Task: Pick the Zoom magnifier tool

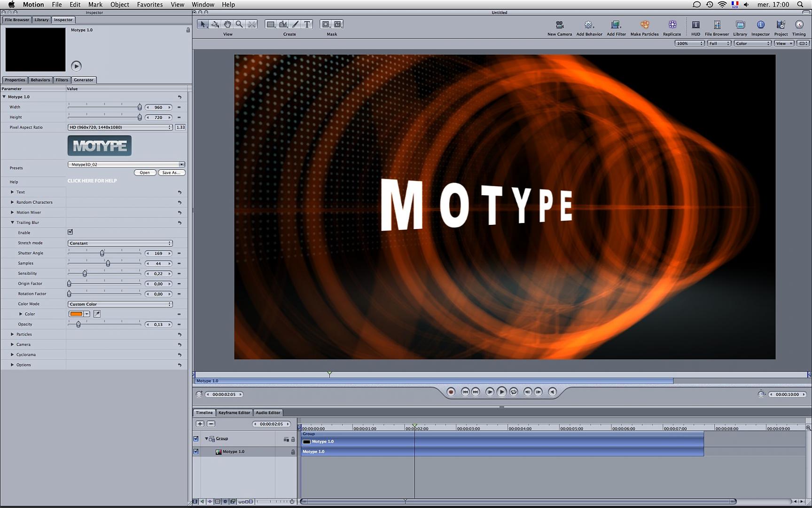Action: point(240,24)
